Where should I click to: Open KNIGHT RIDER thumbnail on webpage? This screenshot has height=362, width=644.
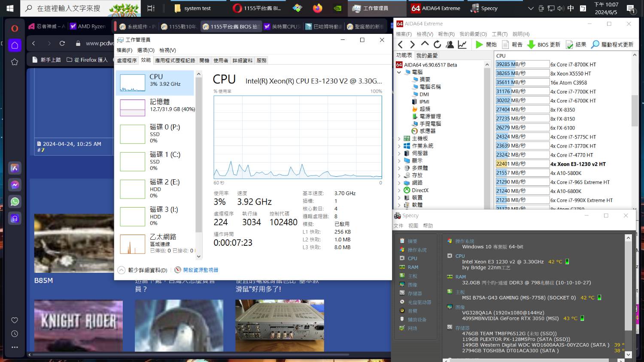(79, 326)
